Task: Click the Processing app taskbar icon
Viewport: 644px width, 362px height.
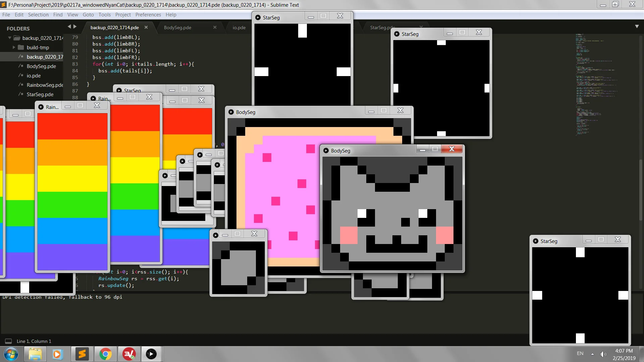Action: coord(151,354)
